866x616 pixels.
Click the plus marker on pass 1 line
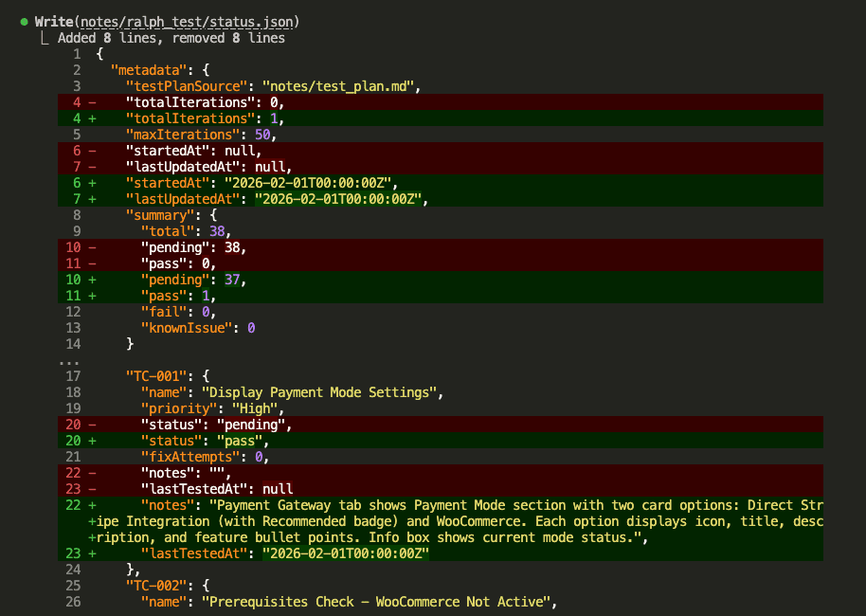pyautogui.click(x=92, y=295)
